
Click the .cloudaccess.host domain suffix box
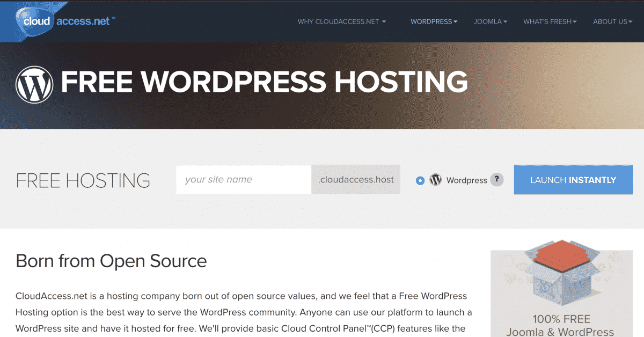coord(355,179)
